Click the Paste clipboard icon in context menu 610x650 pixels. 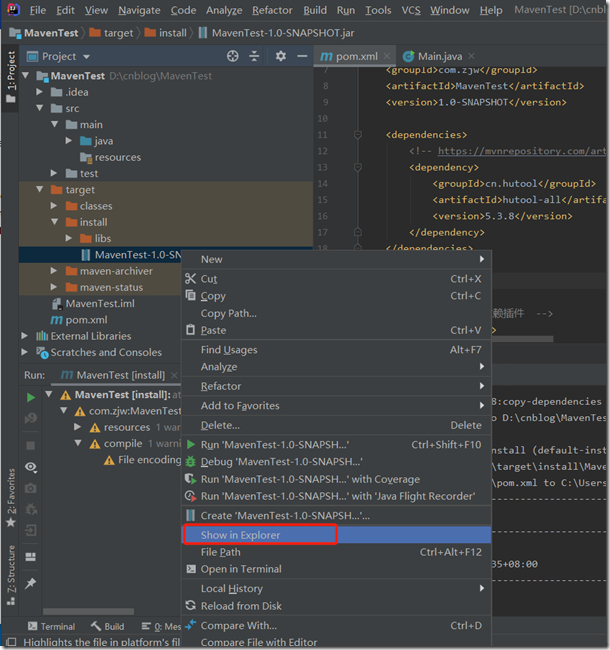191,330
